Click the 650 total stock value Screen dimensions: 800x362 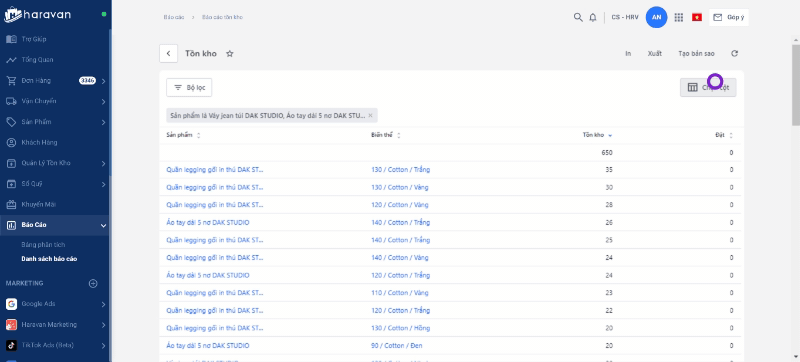607,152
